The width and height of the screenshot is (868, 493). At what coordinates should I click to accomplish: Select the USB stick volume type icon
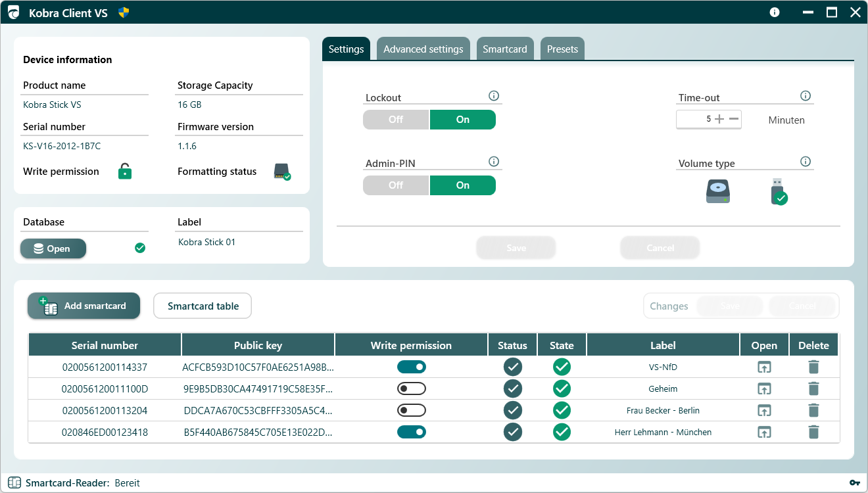[779, 191]
